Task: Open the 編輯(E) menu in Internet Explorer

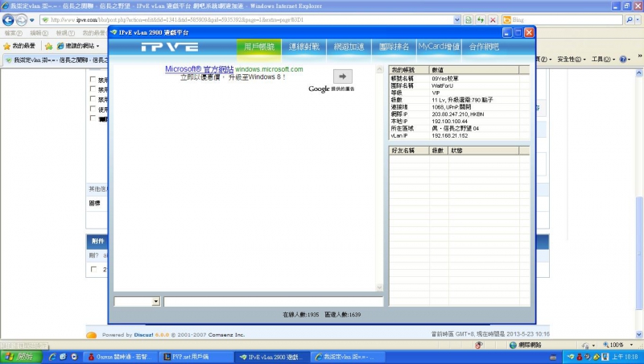Action: click(39, 33)
